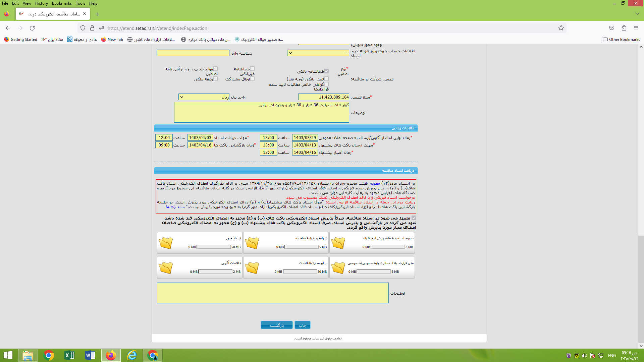Image resolution: width=644 pixels, height=362 pixels.
Task: Launch Excel from taskbar
Action: coord(69,355)
